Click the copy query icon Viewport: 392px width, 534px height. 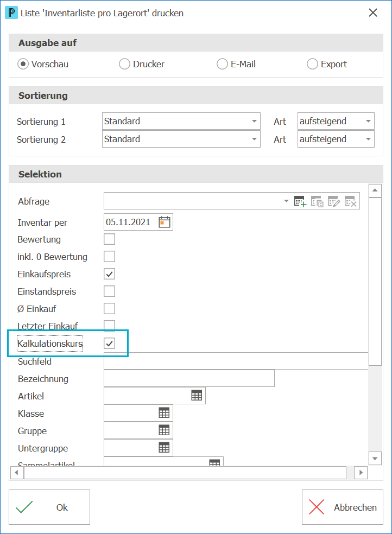click(x=317, y=201)
